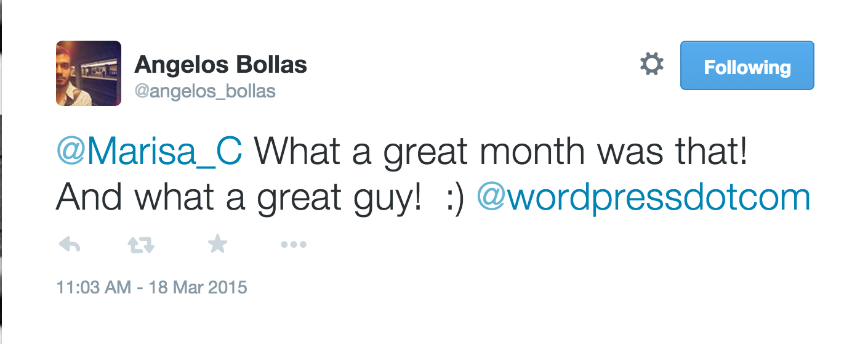Open the 11:03 AM - 18 Mar 2015 timestamp
The image size is (868, 344).
tap(151, 287)
